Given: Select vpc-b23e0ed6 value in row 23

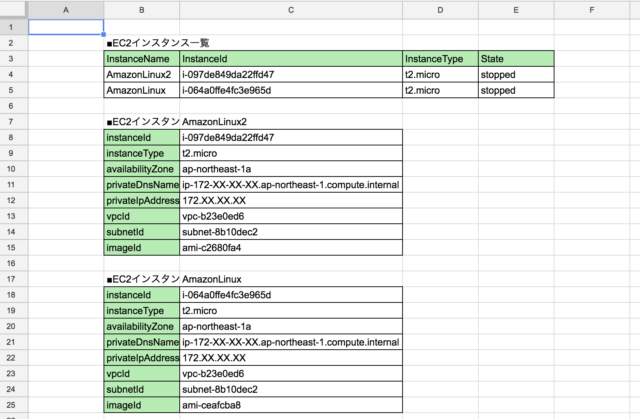Looking at the screenshot, I should [x=291, y=373].
